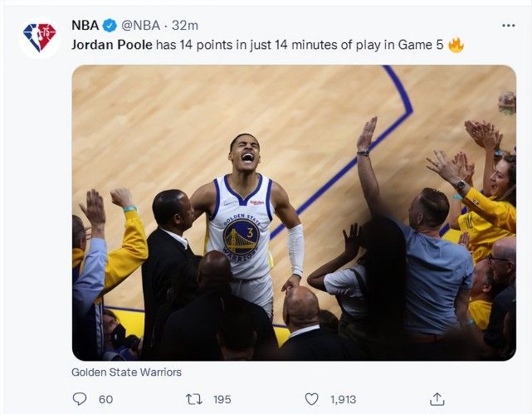Click the 195 retweets count
This screenshot has height=414, width=532.
(x=222, y=399)
